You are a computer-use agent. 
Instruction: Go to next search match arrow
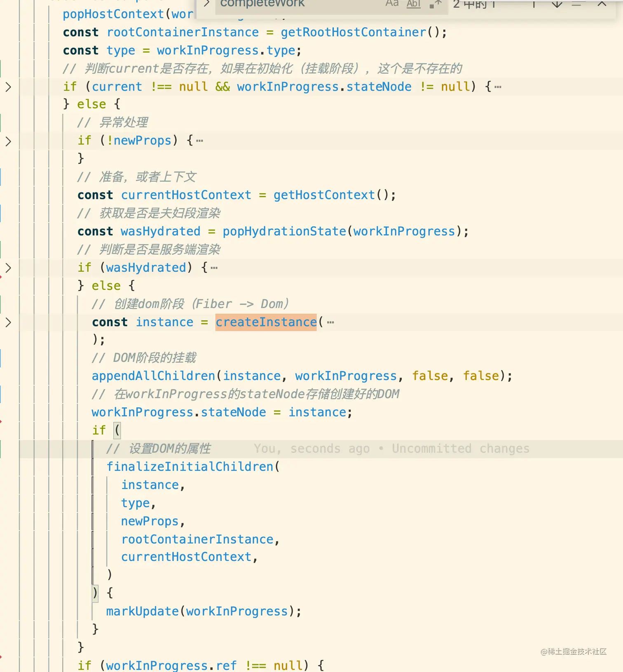(x=557, y=4)
